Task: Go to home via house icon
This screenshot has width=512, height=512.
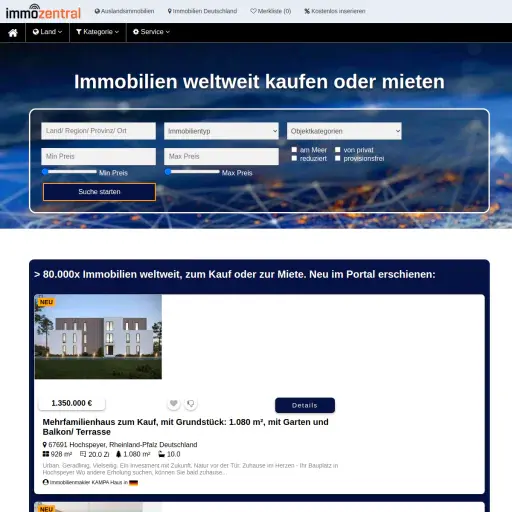Action: [13, 33]
